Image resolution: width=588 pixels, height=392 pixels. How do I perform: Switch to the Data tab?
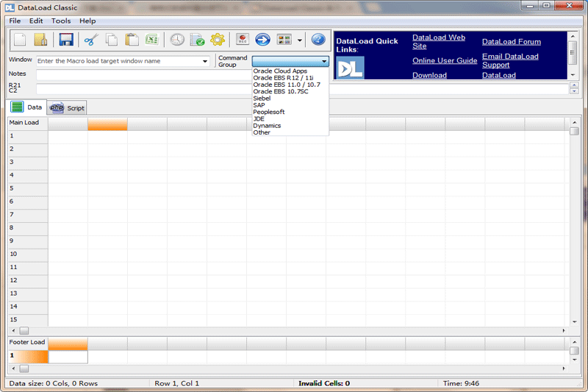click(26, 107)
